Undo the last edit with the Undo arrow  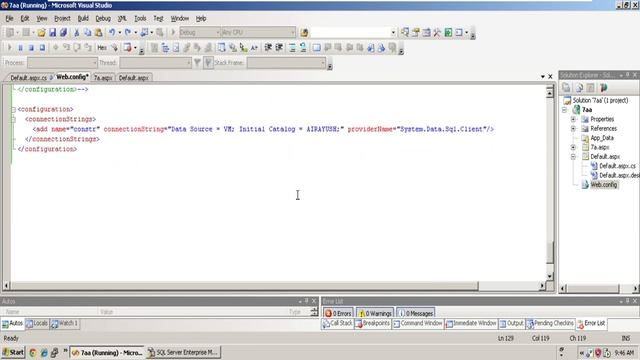[x=111, y=33]
